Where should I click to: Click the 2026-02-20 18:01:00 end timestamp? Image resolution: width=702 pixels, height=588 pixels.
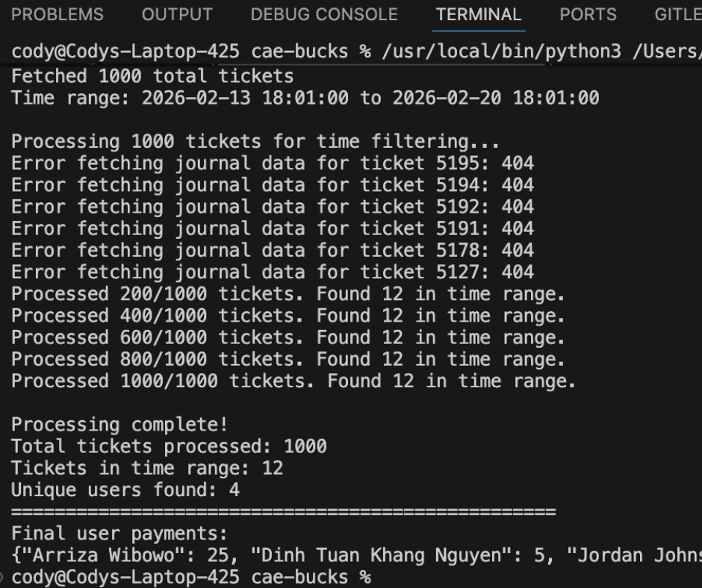tap(496, 98)
